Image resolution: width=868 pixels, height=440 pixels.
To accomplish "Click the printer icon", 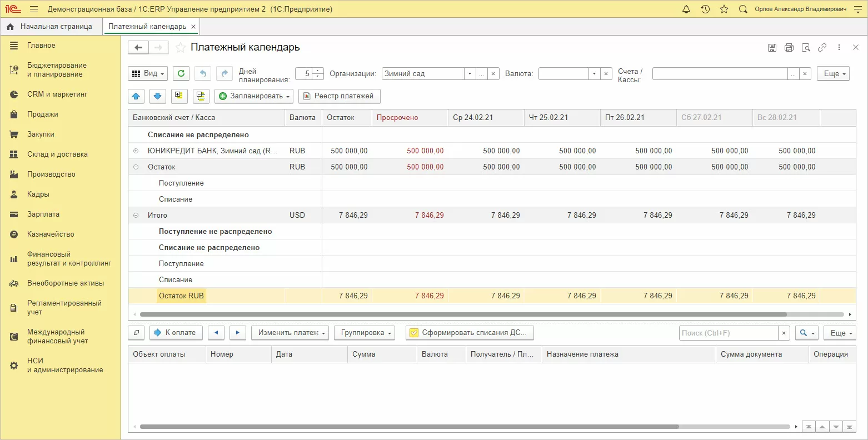I will point(789,48).
